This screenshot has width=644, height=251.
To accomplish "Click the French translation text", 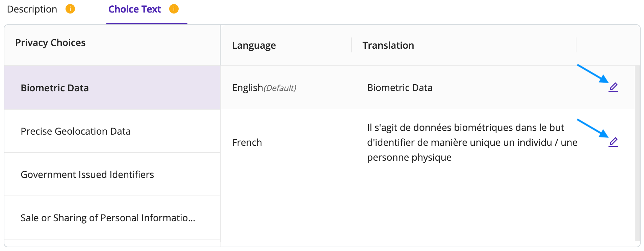I will tap(472, 142).
